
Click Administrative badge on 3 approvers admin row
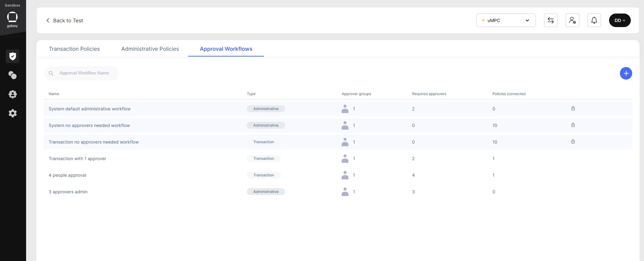pos(266,192)
